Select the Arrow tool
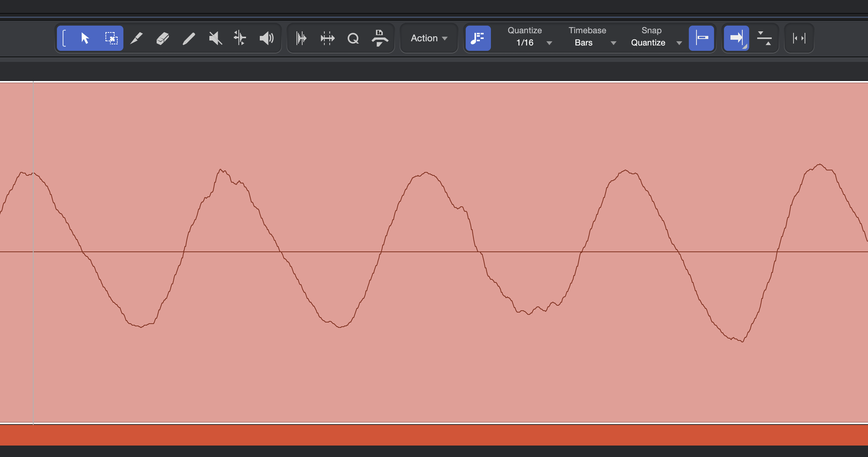868x457 pixels. click(x=85, y=38)
